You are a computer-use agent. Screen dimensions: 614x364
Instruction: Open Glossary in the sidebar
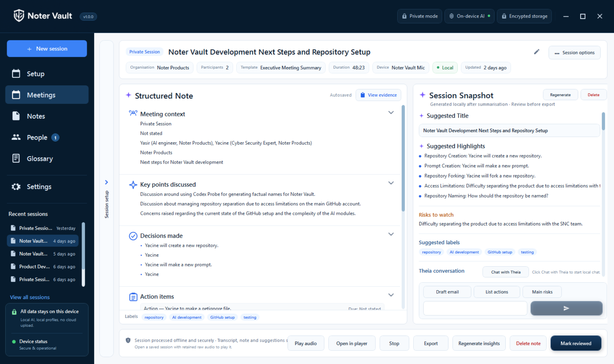click(47, 158)
